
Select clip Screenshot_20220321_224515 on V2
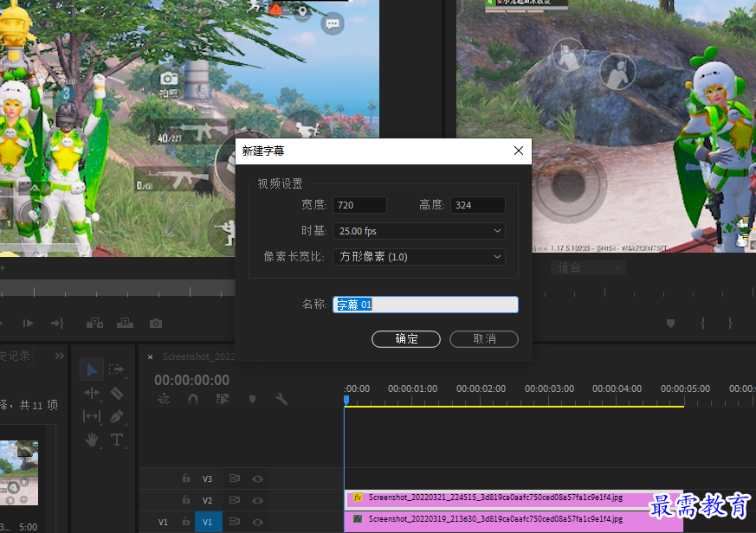click(514, 499)
